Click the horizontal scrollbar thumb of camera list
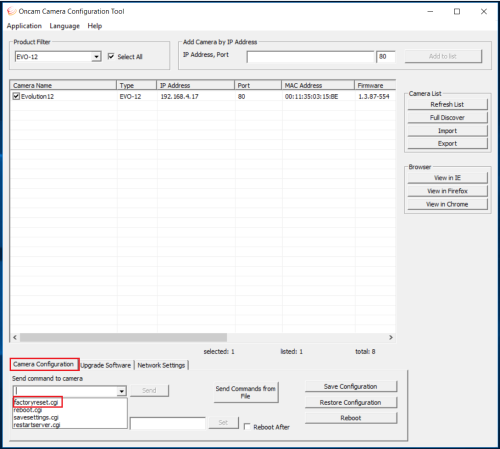The width and height of the screenshot is (500, 449). tap(123, 337)
